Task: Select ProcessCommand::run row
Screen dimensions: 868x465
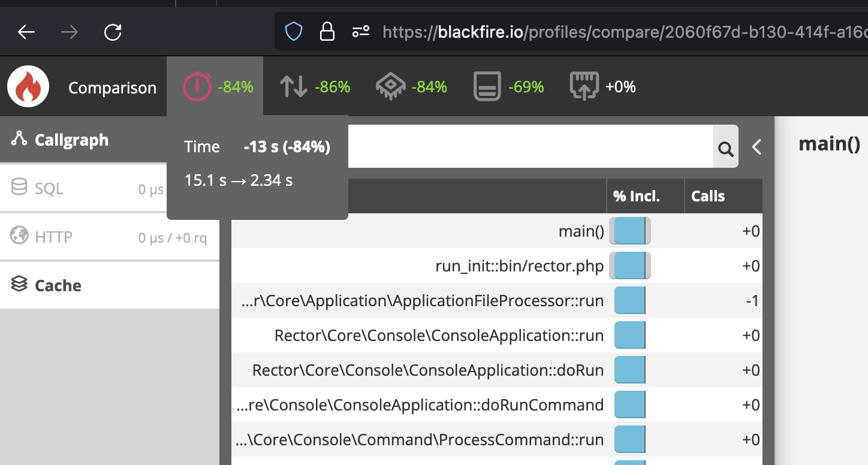Action: click(497, 440)
